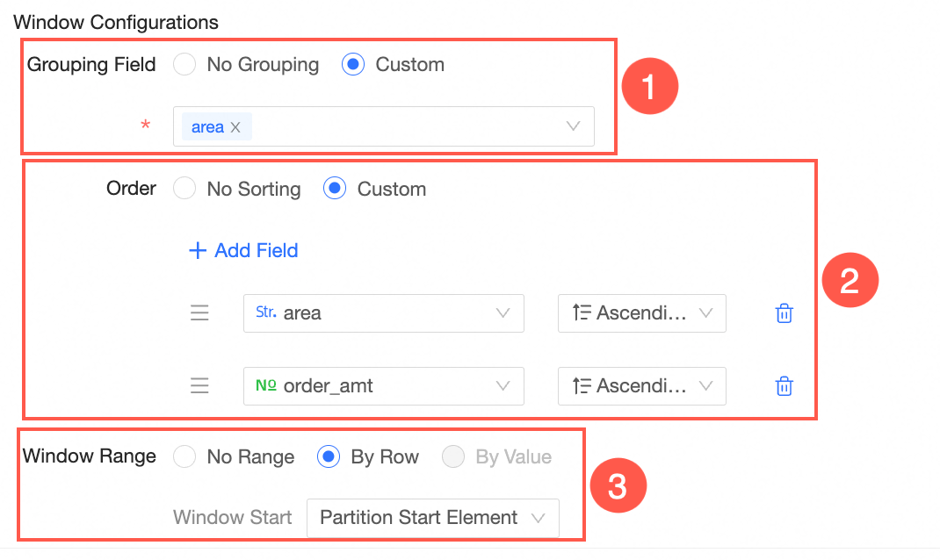Select Custom option for Order
940x560 pixels.
(x=335, y=190)
